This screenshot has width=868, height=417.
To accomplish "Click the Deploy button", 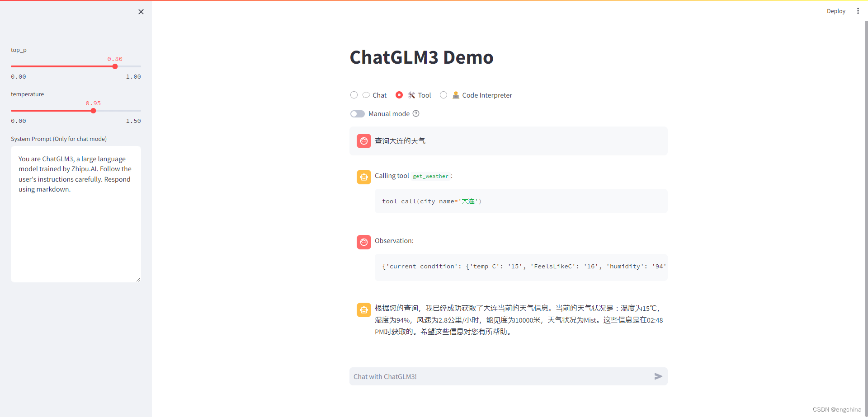I will pyautogui.click(x=836, y=11).
